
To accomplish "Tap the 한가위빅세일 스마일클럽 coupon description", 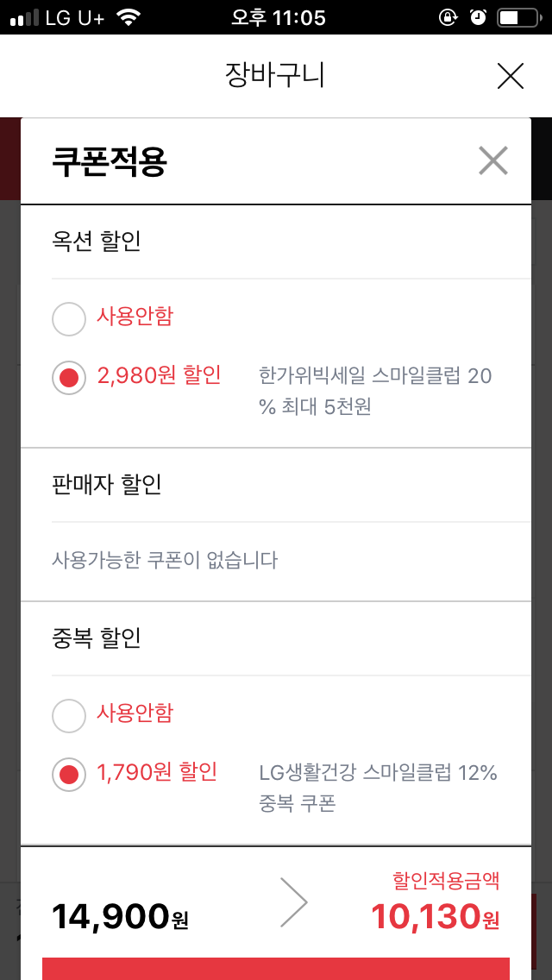I will [x=375, y=391].
